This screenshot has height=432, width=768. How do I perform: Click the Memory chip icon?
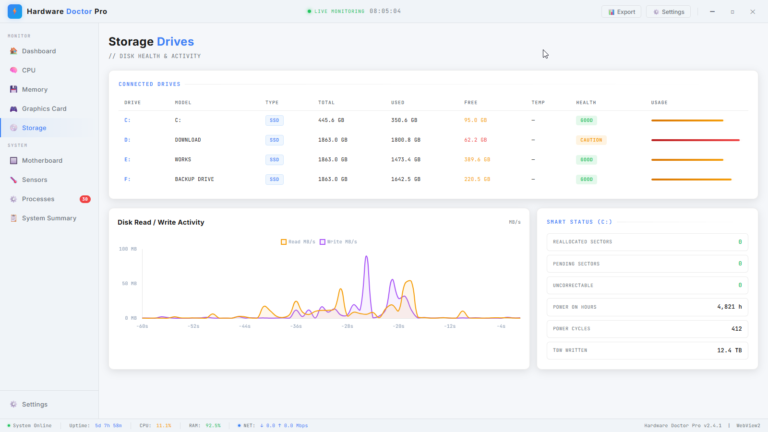point(13,89)
